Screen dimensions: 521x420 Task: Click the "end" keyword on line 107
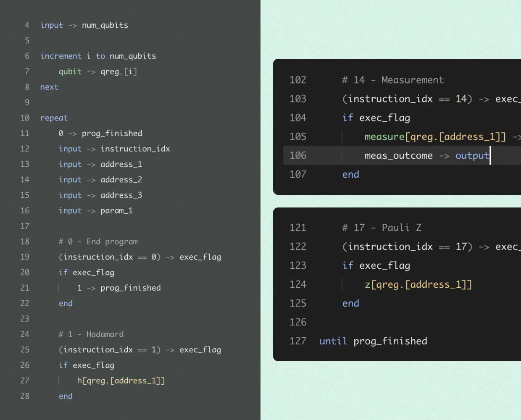[350, 174]
